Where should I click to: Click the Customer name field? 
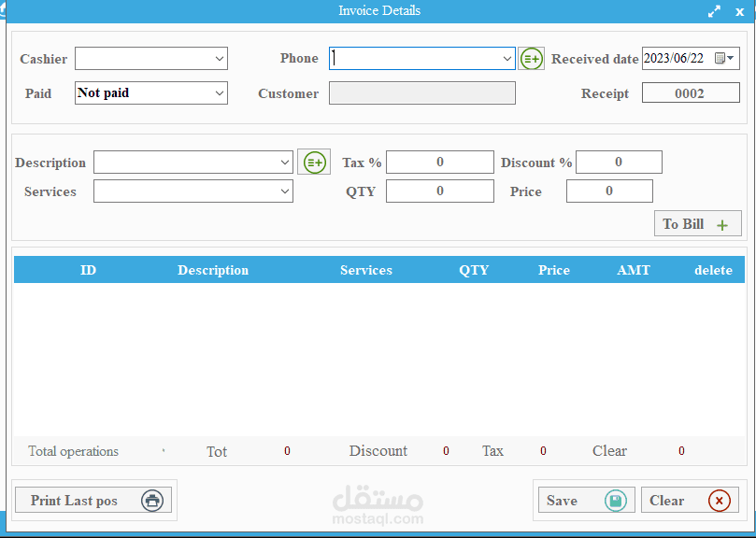(422, 93)
